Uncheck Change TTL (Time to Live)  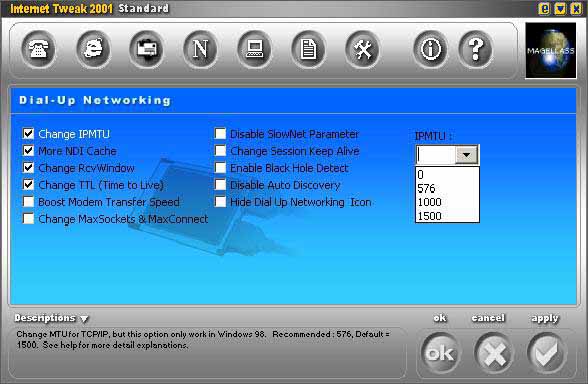(x=28, y=184)
